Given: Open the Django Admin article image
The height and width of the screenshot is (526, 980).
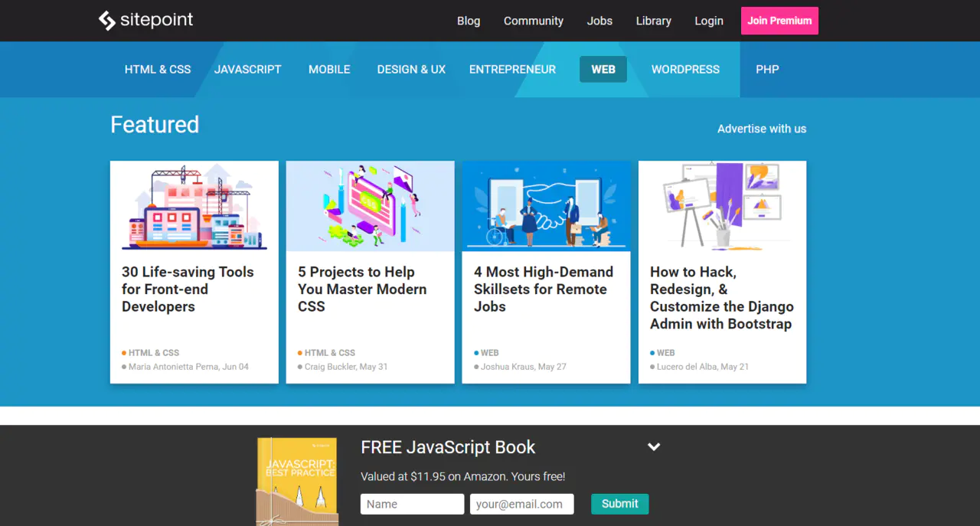Looking at the screenshot, I should (x=723, y=206).
